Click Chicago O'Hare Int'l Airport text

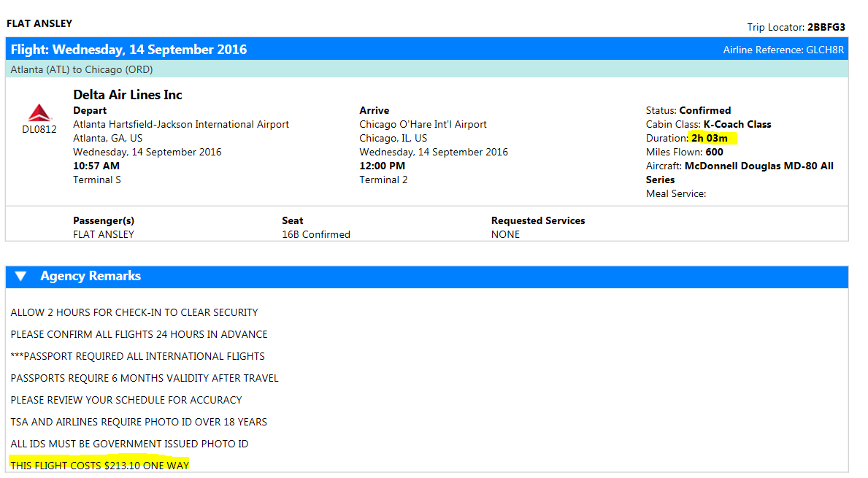click(423, 125)
